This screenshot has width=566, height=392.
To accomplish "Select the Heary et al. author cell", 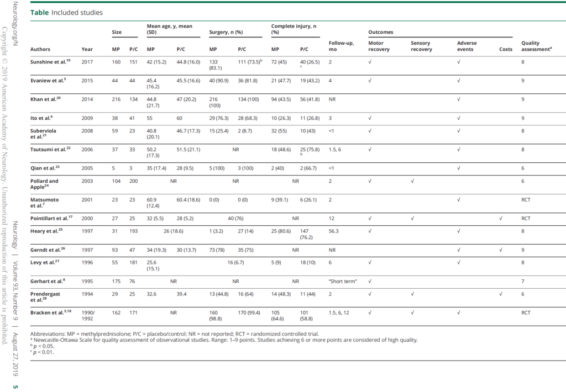I will (x=46, y=231).
